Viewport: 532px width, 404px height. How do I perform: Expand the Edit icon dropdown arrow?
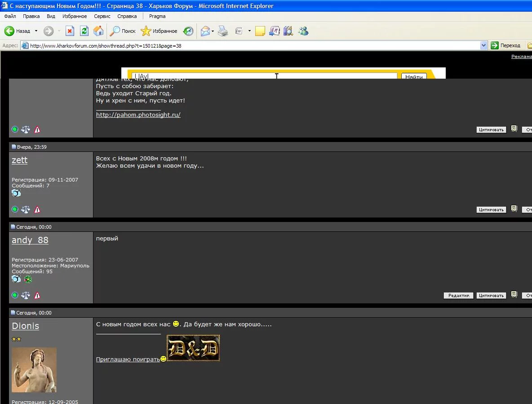tap(249, 31)
